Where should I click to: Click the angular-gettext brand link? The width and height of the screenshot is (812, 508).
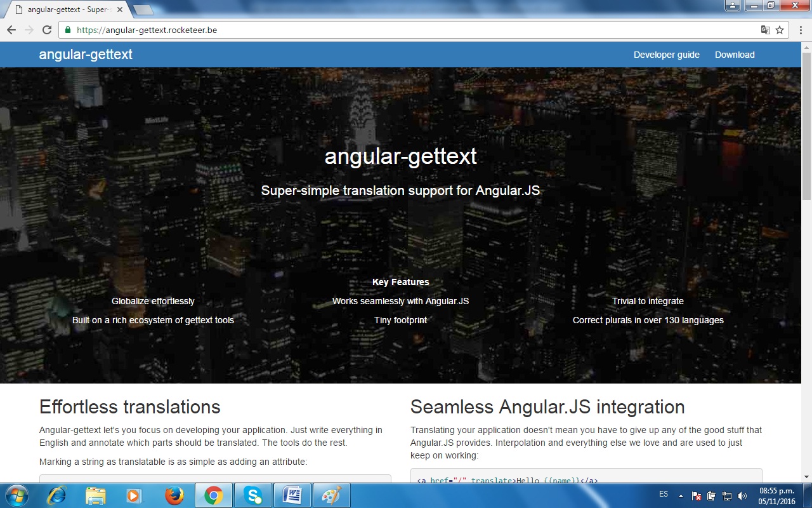click(86, 55)
